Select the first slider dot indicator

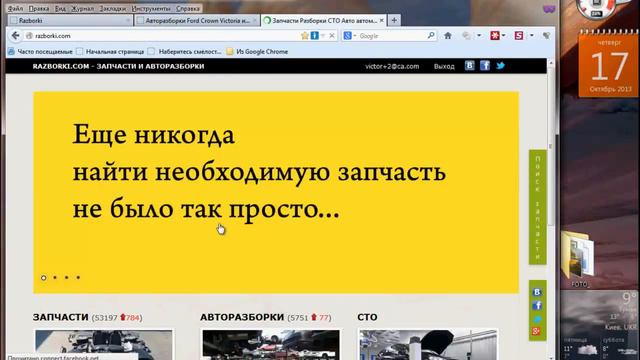click(x=44, y=278)
